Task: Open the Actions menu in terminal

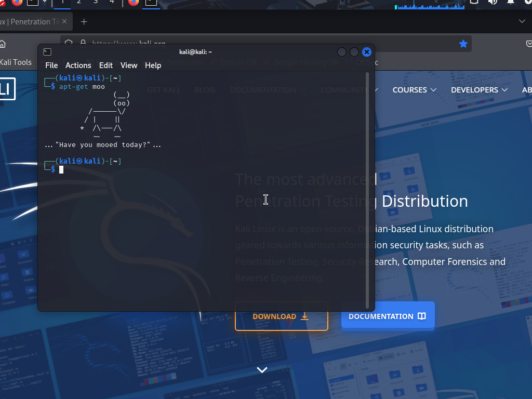Action: 78,65
